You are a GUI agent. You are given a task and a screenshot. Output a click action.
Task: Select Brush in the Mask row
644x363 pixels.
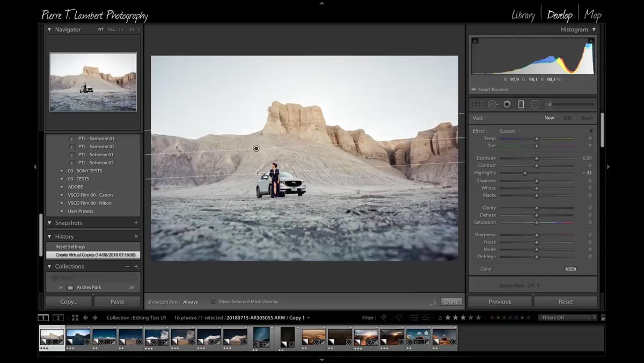(587, 118)
